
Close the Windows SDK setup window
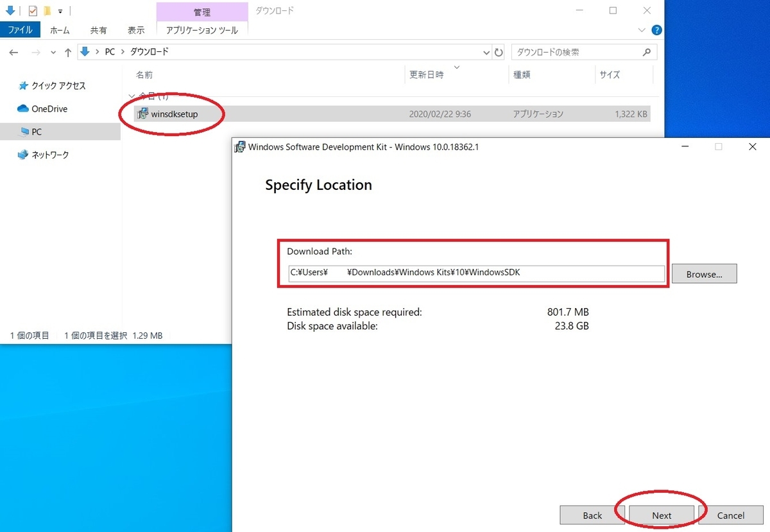coord(753,146)
